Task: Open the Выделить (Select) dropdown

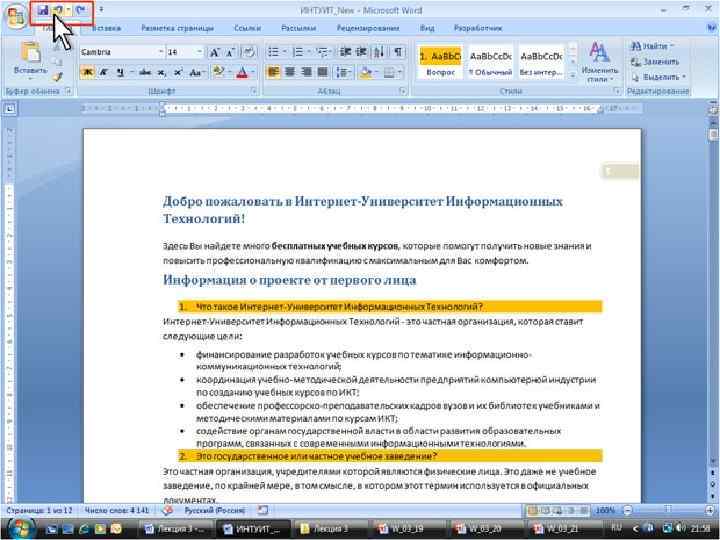Action: pos(658,77)
